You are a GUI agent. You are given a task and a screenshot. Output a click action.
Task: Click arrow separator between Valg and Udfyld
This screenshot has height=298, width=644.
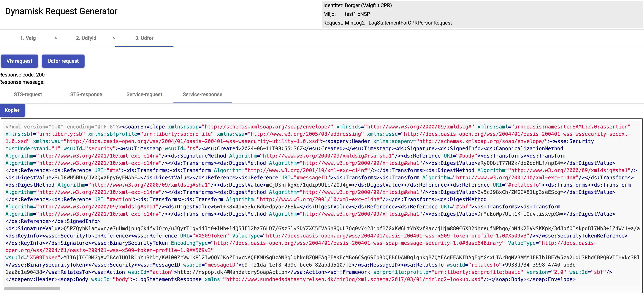tap(56, 38)
